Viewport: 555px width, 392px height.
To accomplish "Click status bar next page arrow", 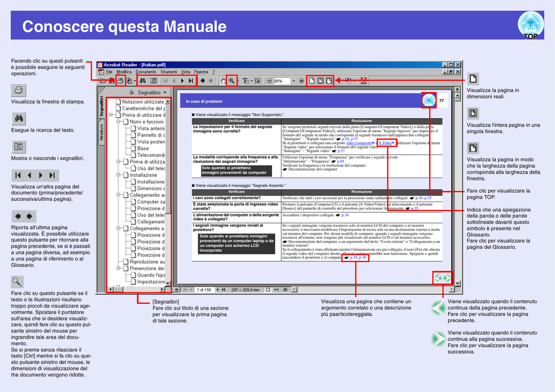I will pyautogui.click(x=218, y=290).
